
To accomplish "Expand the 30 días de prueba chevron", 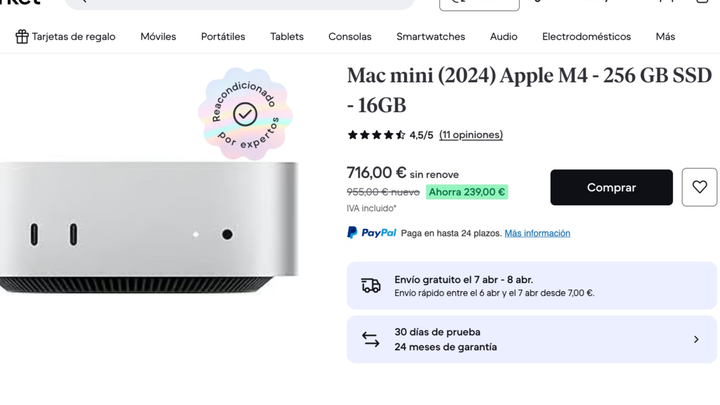I will point(696,340).
